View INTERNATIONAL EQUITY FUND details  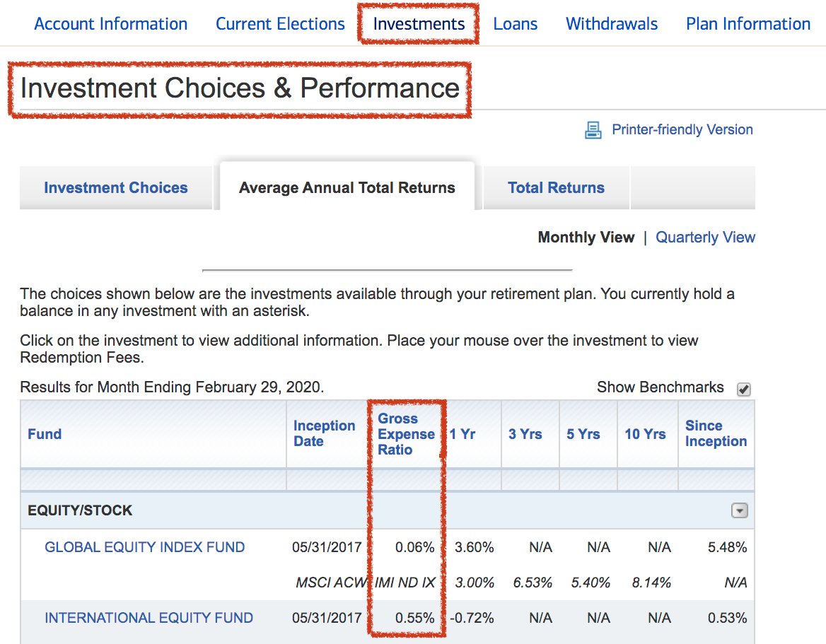point(149,618)
